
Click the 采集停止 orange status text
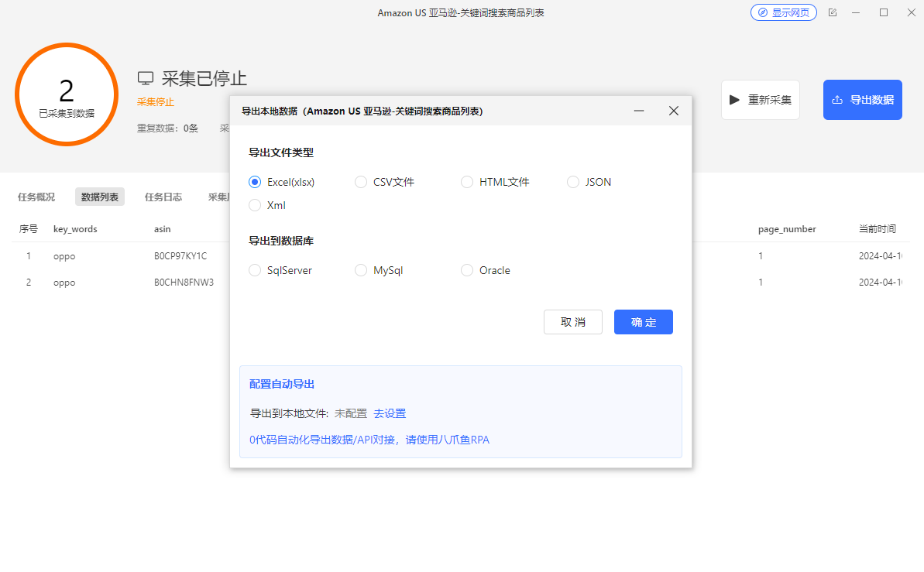click(156, 102)
